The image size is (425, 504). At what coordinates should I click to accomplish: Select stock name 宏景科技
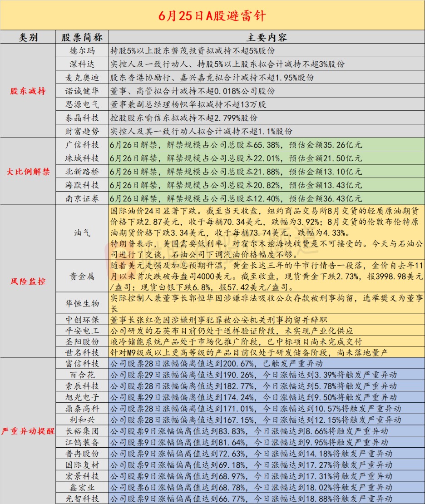point(82,476)
